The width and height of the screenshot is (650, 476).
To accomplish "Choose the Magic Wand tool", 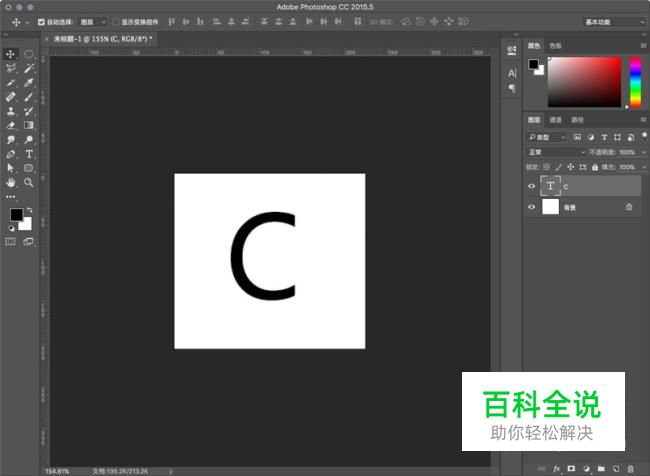I will tap(29, 68).
